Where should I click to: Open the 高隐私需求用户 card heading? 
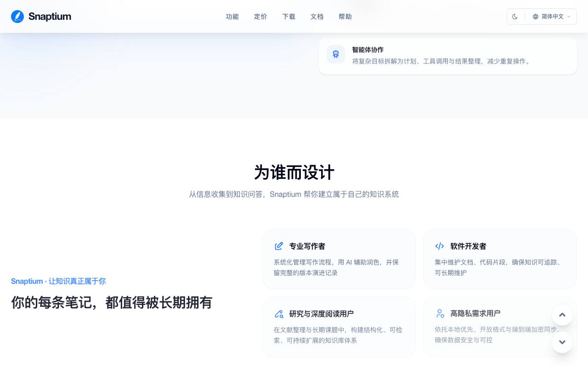[x=475, y=313]
